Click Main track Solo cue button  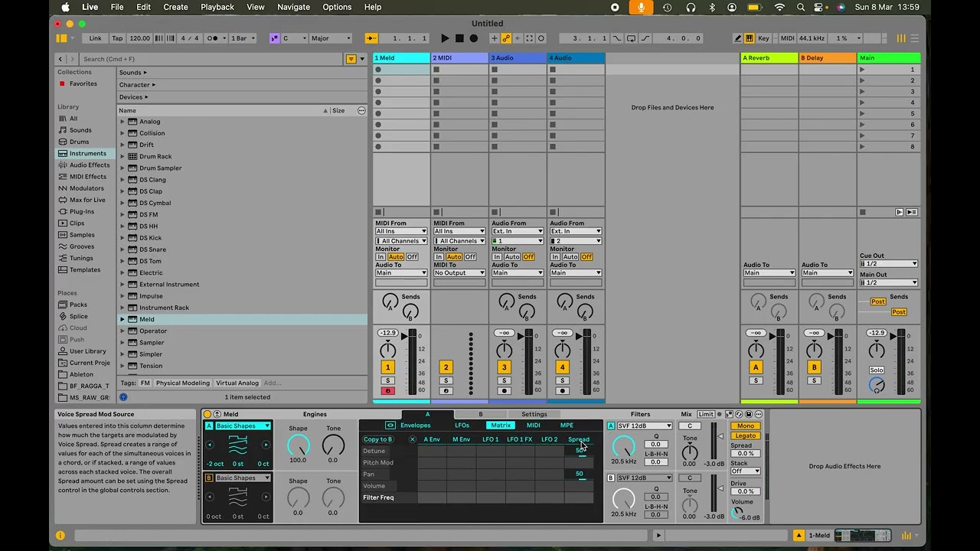pos(877,370)
